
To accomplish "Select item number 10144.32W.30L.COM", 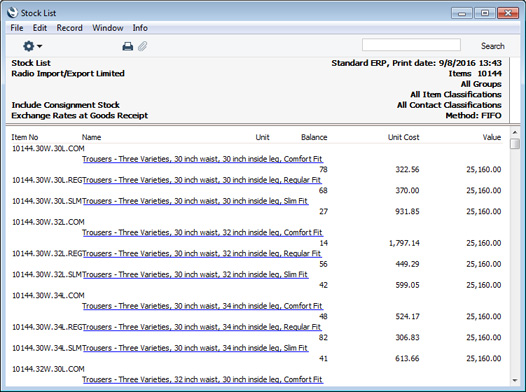I will [48, 369].
